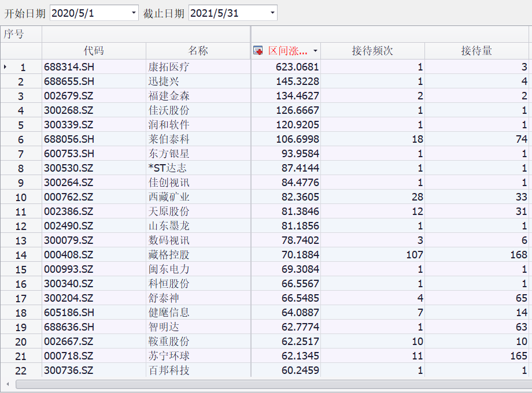Click the 接待量 column header
Image resolution: width=532 pixels, height=393 pixels.
coord(476,51)
